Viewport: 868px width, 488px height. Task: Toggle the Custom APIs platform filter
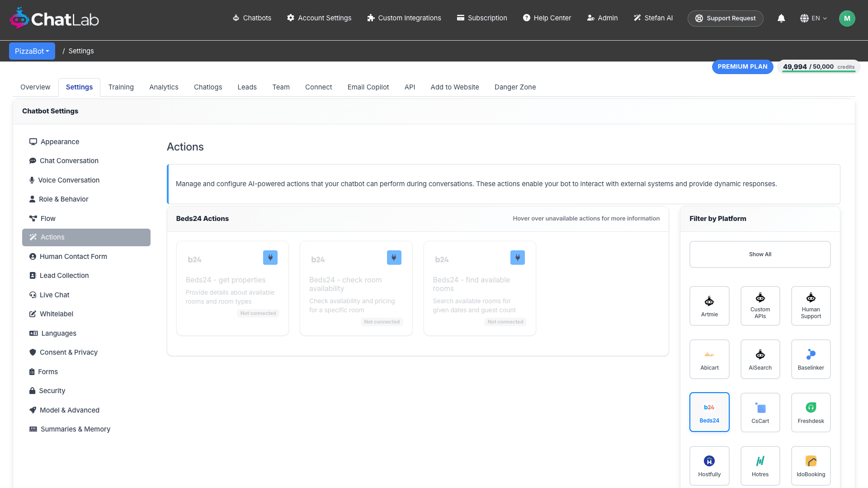tap(760, 306)
